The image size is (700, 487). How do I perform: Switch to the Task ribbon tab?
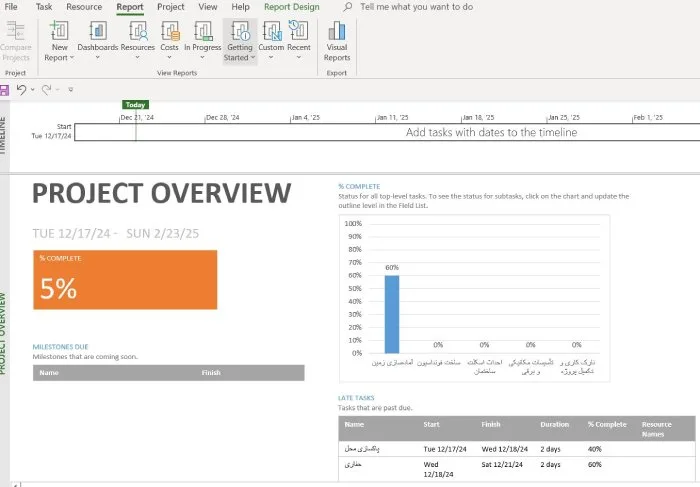44,7
